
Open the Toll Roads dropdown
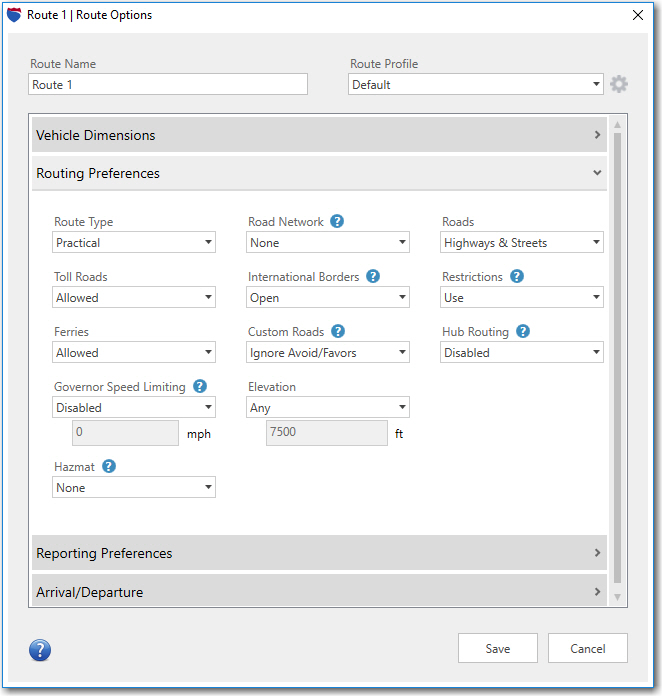pyautogui.click(x=134, y=297)
